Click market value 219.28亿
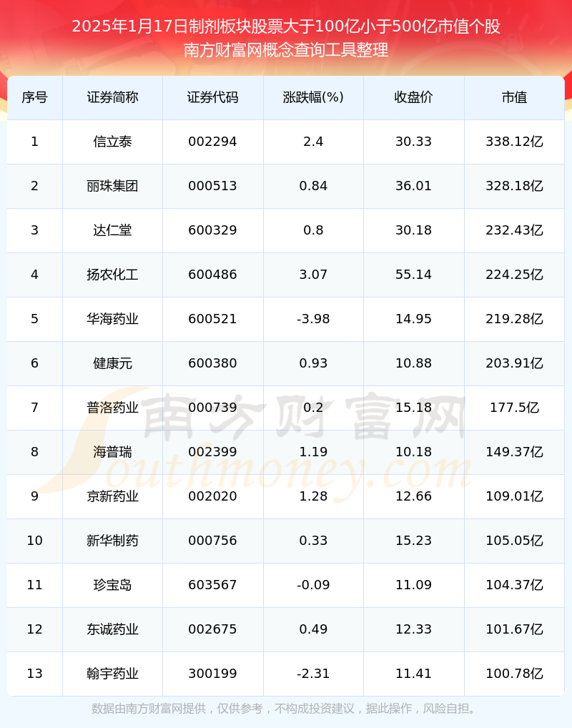The image size is (572, 728). tap(514, 319)
